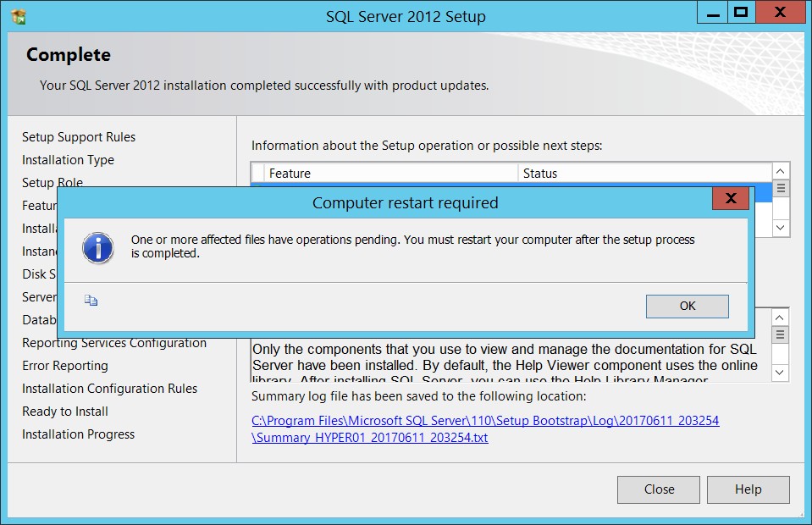Select the Setup Support Rules step
The width and height of the screenshot is (812, 525).
79,137
